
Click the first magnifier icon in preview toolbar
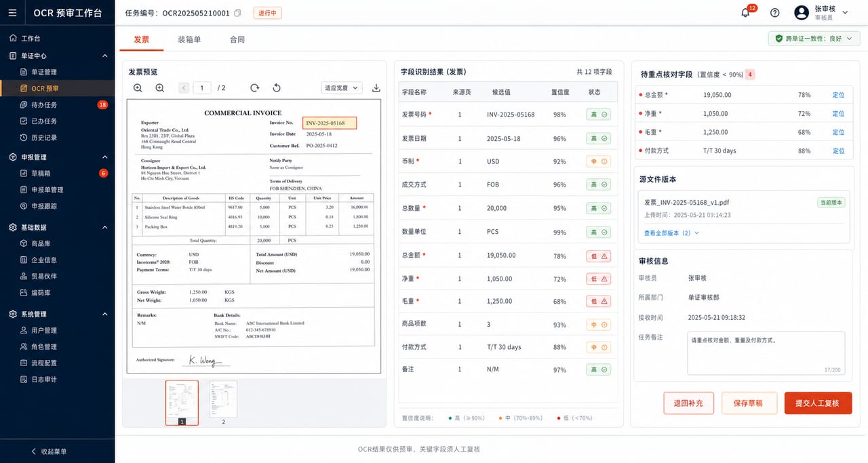[x=138, y=88]
